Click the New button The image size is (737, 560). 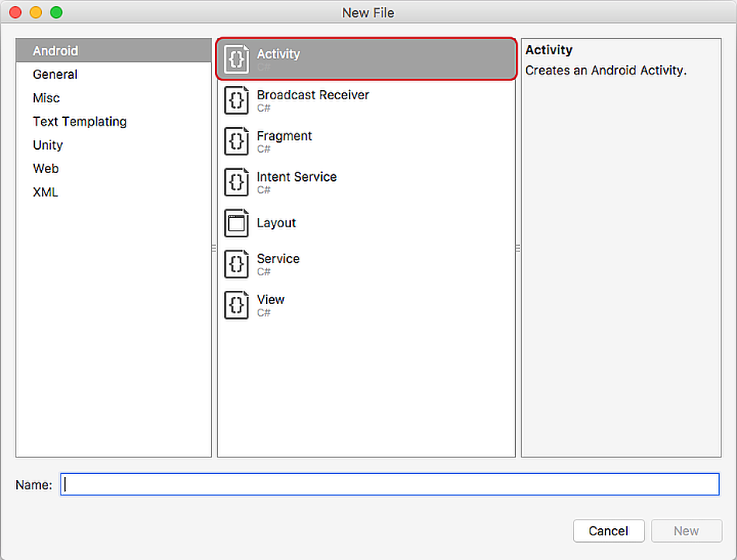[x=687, y=531]
